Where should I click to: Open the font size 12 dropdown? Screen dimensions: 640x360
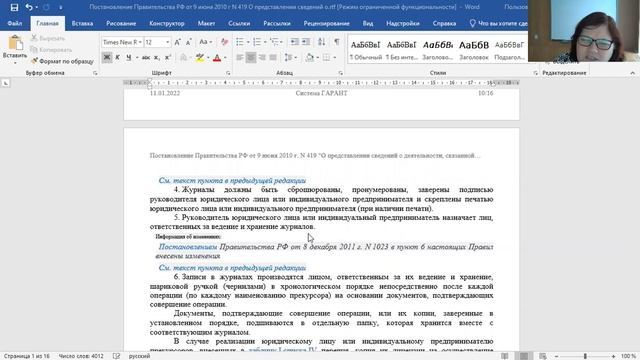tap(167, 42)
